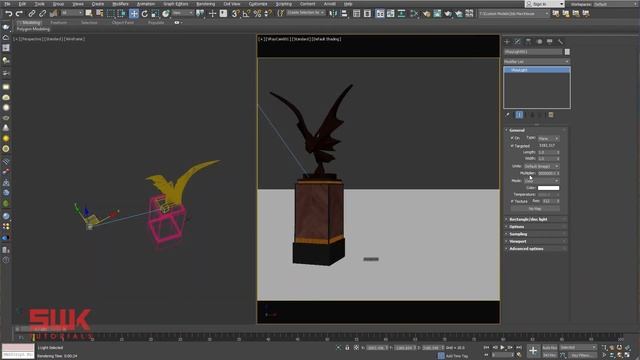Click the light Color swatch
This screenshot has height=360, width=640.
tap(548, 188)
